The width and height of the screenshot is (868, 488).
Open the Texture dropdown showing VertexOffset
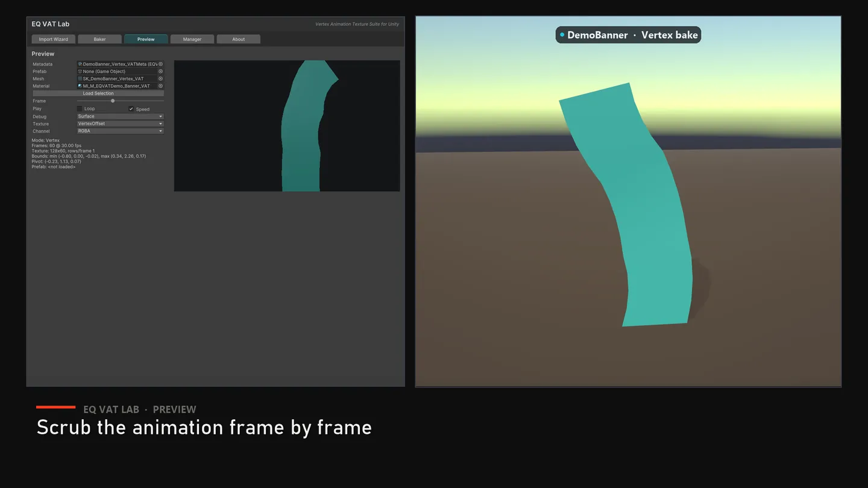[120, 124]
